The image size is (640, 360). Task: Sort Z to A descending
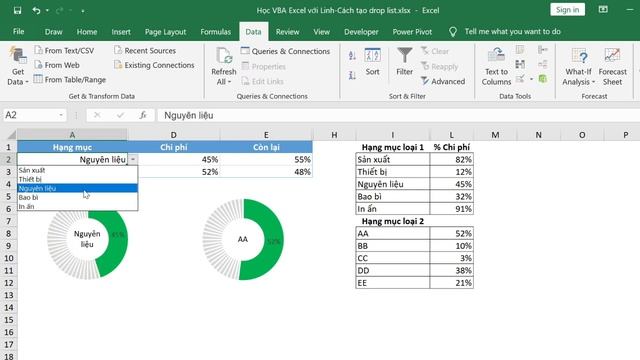click(352, 75)
